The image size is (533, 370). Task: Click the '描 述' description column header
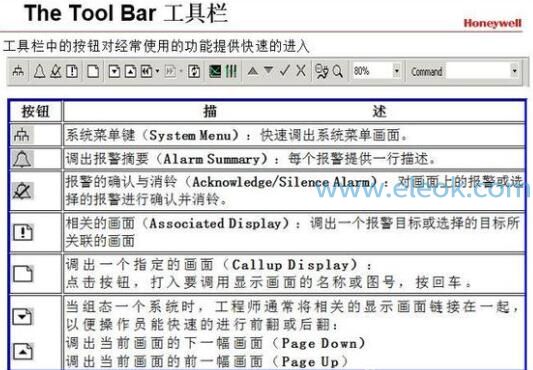[295, 111]
